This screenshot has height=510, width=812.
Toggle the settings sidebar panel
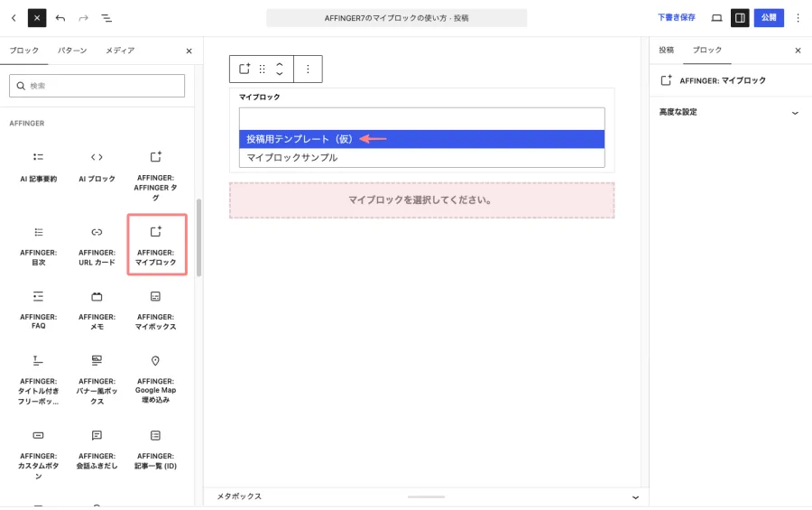click(740, 18)
